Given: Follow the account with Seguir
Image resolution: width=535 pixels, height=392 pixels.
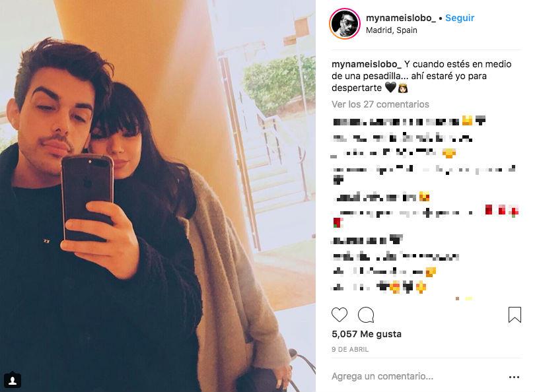Looking at the screenshot, I should pos(460,18).
